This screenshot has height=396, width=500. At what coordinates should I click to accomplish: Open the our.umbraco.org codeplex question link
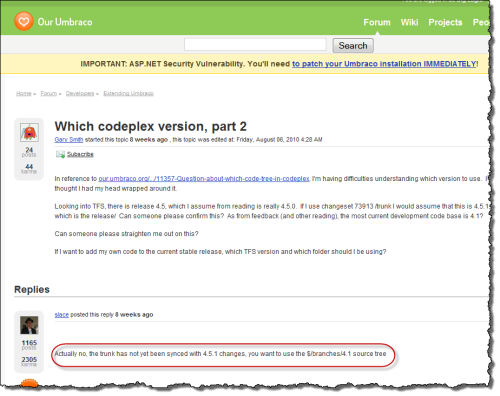[204, 179]
